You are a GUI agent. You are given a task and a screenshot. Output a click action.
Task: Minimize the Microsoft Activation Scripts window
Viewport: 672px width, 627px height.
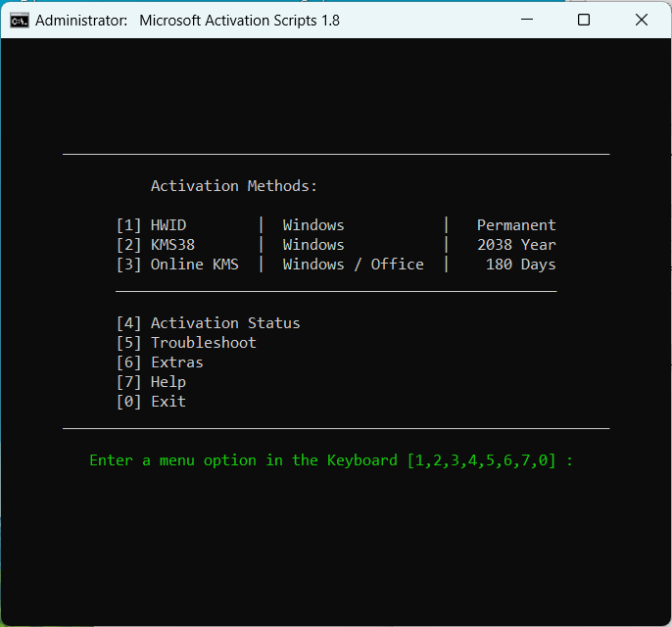pos(527,20)
